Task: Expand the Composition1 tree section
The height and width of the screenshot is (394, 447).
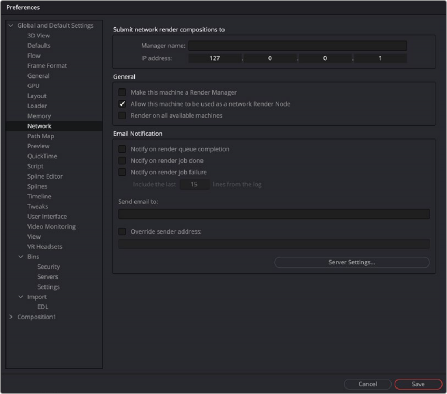Action: [x=11, y=317]
